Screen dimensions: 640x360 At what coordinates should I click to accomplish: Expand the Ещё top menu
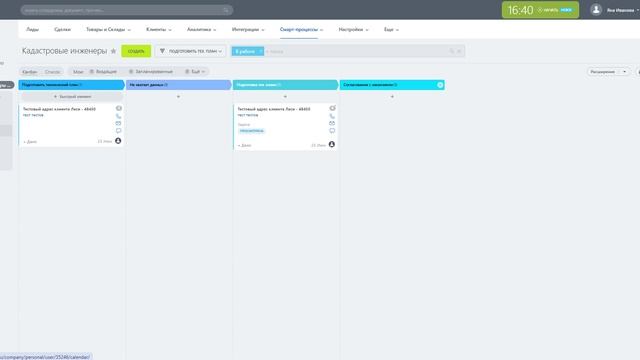point(391,29)
